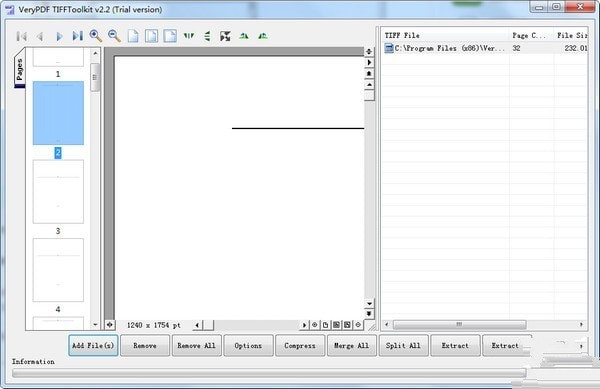The image size is (600, 389).
Task: Click the thumbnail panel scrollbar handle
Action: tap(95, 77)
